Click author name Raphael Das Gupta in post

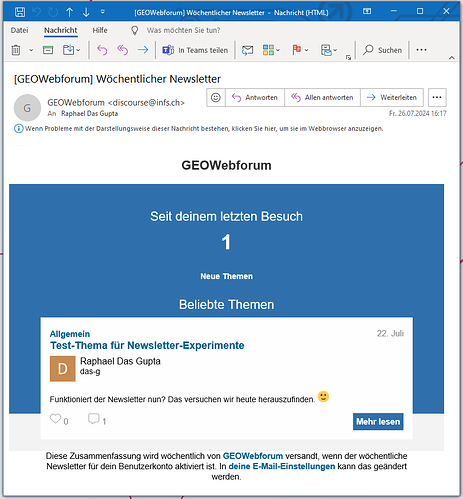coord(120,361)
